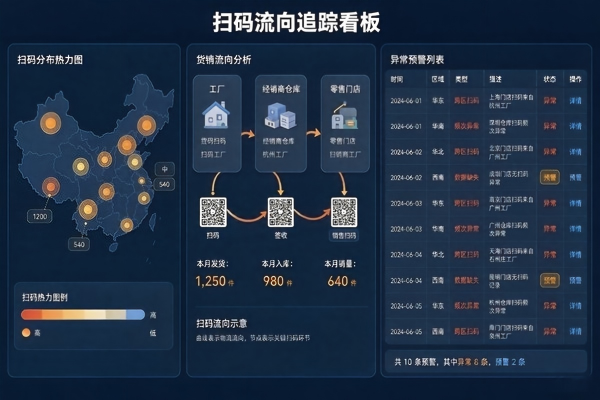
Task: Click 预警 2 条 in summary footer
Action: 510,362
